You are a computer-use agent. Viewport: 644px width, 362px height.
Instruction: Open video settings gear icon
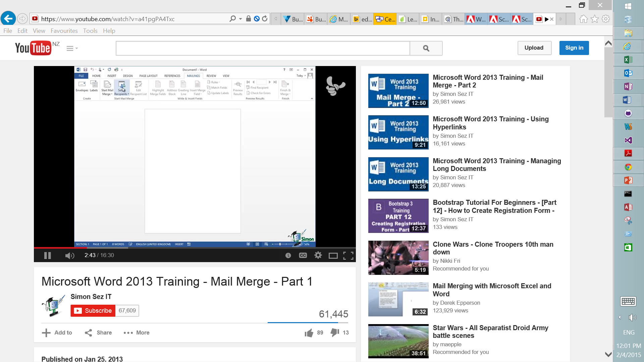click(318, 255)
